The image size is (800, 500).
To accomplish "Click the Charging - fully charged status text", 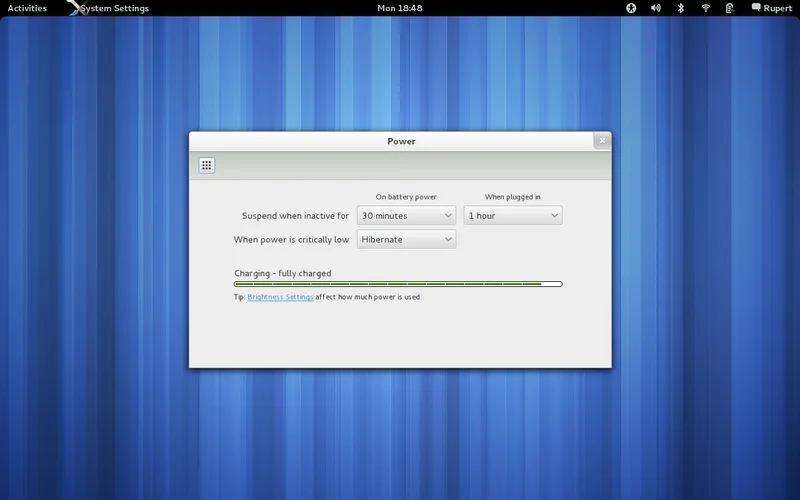I will [x=282, y=273].
